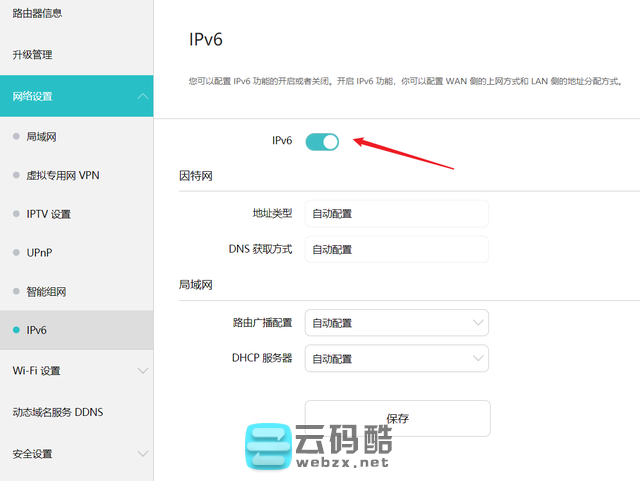Click the 地址类型 field
The image size is (640, 481).
[396, 213]
